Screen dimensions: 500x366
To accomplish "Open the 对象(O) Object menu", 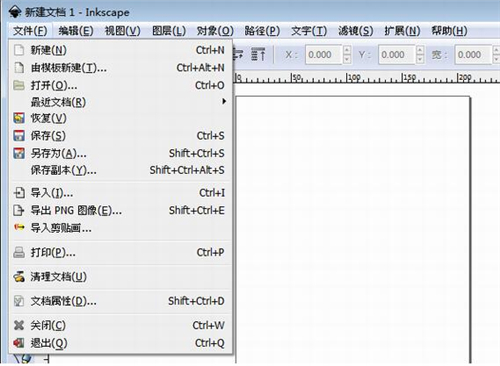I will click(x=215, y=31).
